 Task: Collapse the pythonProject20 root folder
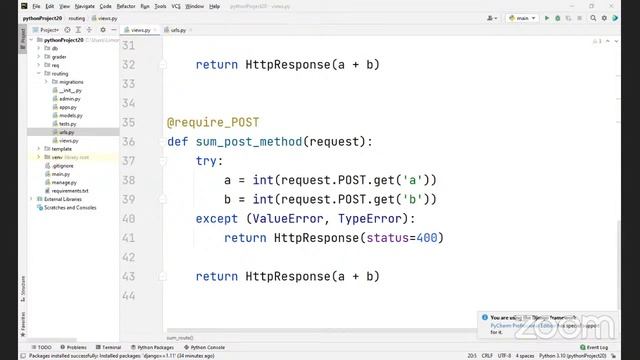(x=31, y=40)
